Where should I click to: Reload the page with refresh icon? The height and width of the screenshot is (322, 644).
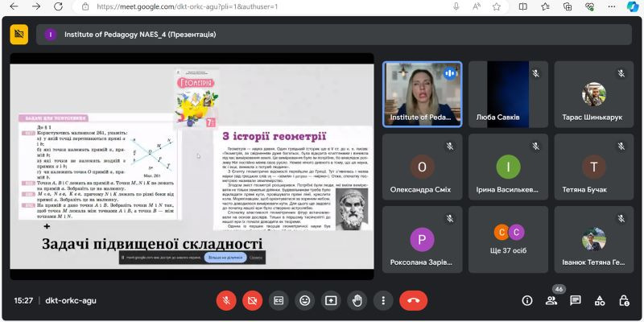[58, 6]
